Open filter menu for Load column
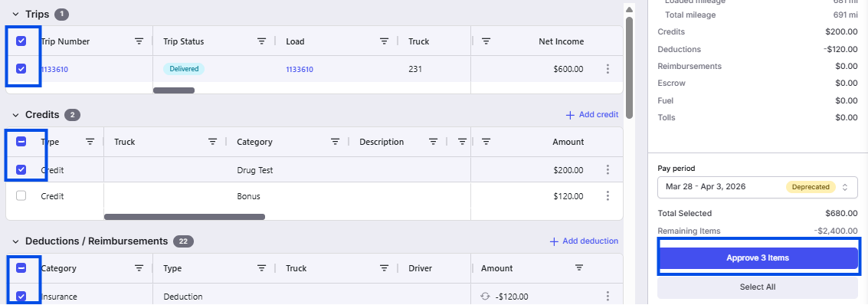The width and height of the screenshot is (868, 305). click(x=384, y=41)
